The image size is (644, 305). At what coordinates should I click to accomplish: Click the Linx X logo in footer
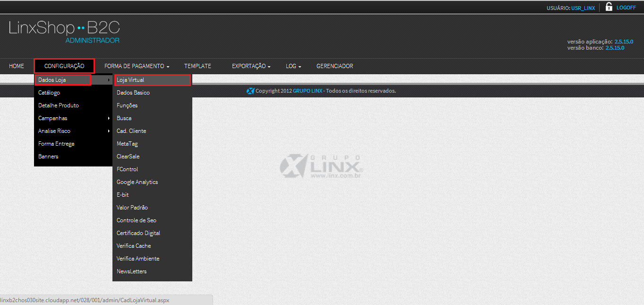point(250,91)
